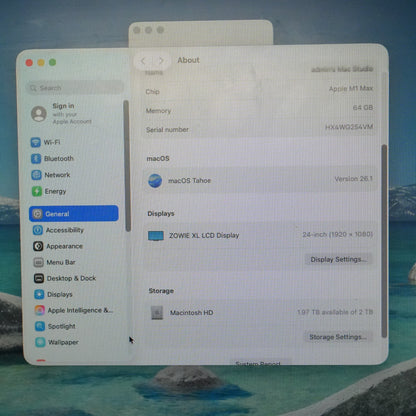Go forward with the right chevron
Viewport: 416px width, 416px height.
161,61
